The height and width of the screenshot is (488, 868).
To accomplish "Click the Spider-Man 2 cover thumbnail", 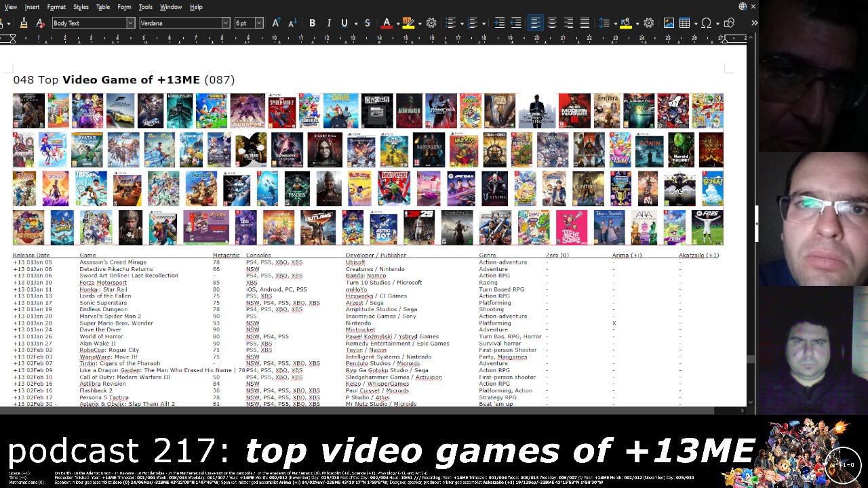I will pyautogui.click(x=282, y=111).
